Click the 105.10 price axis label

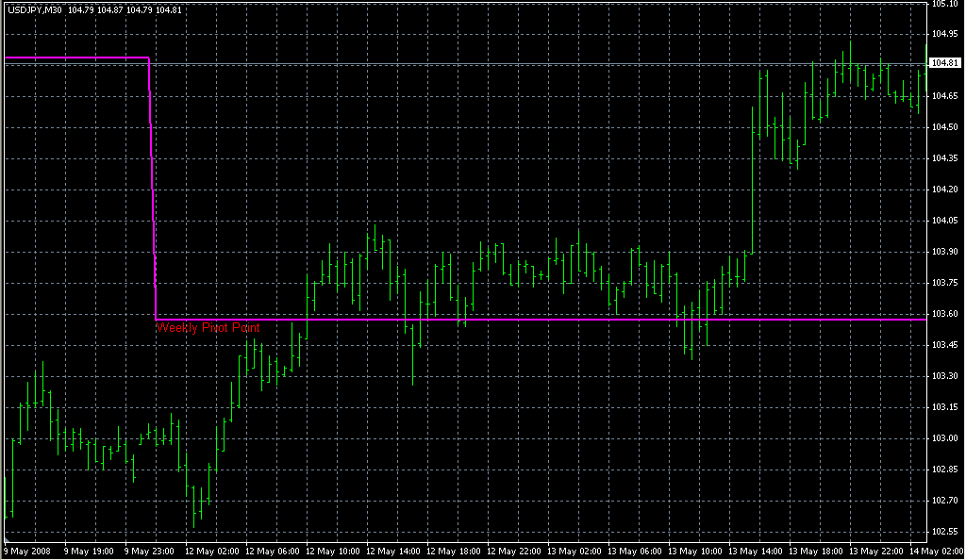pos(944,5)
